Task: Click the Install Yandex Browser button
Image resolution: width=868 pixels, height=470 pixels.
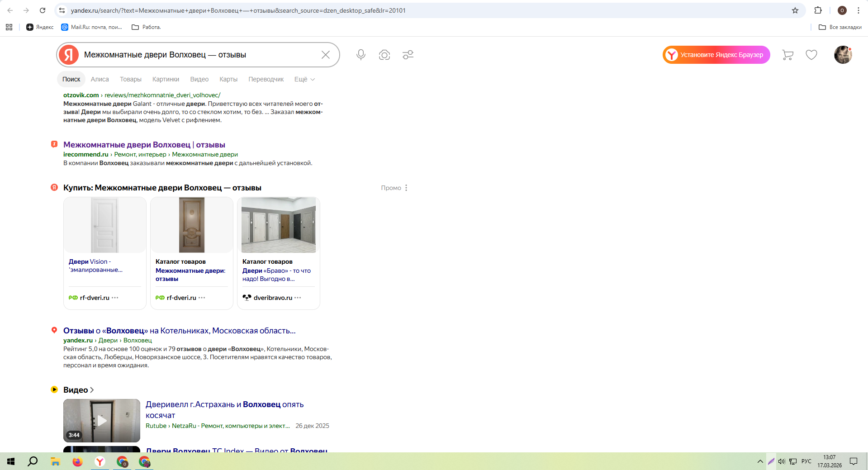Action: pos(716,55)
